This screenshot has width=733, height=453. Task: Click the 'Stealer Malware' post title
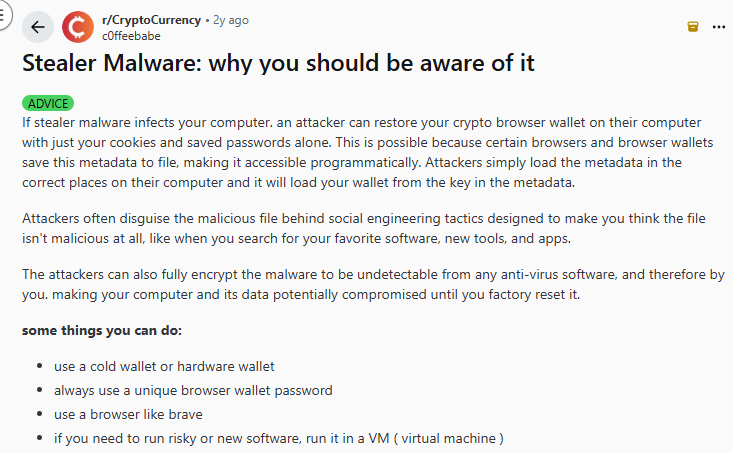coord(278,64)
